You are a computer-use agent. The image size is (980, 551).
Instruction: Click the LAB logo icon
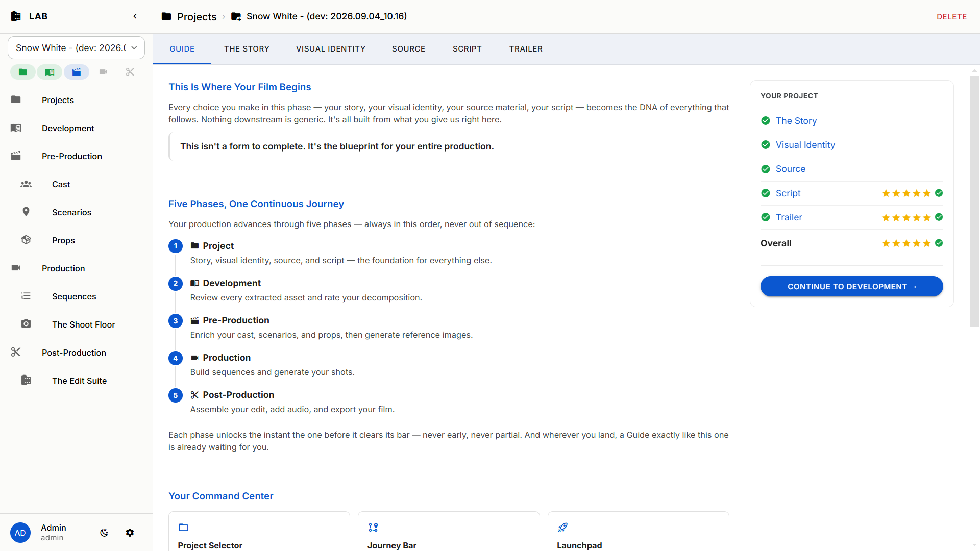[x=16, y=16]
